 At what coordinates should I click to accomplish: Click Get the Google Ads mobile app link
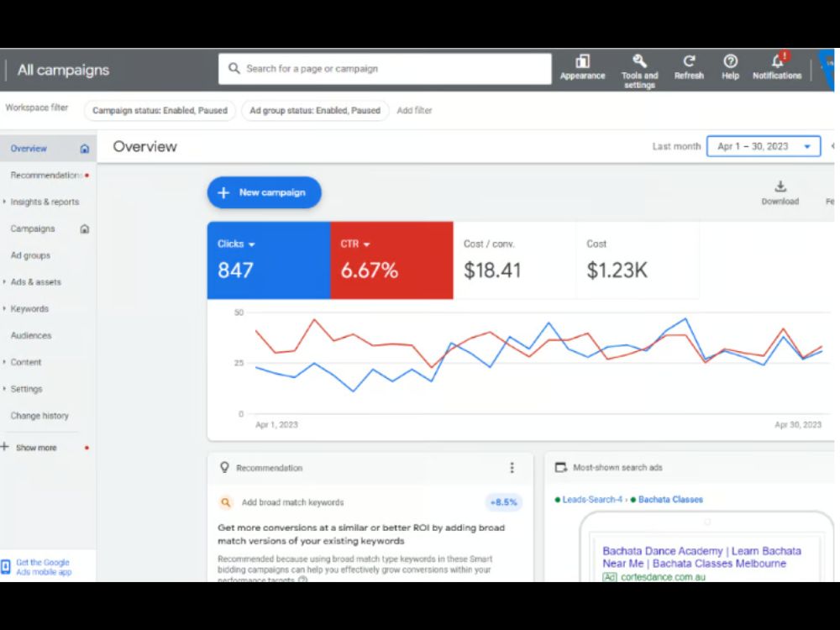(44, 567)
